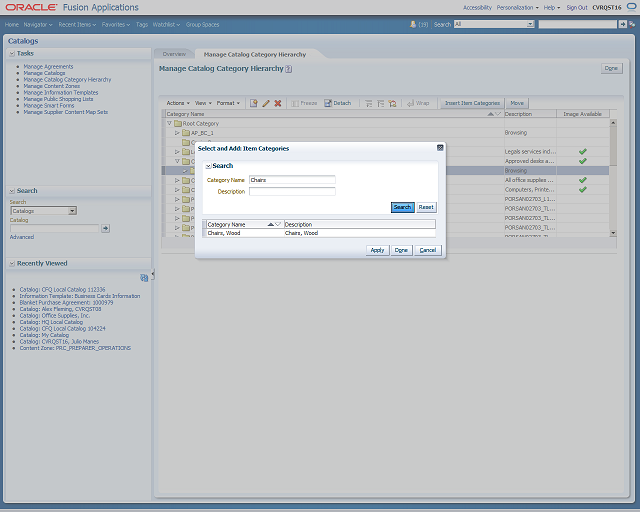Screen dimensions: 640x512
Task: Open the Favorites menu
Action: click(x=116, y=24)
